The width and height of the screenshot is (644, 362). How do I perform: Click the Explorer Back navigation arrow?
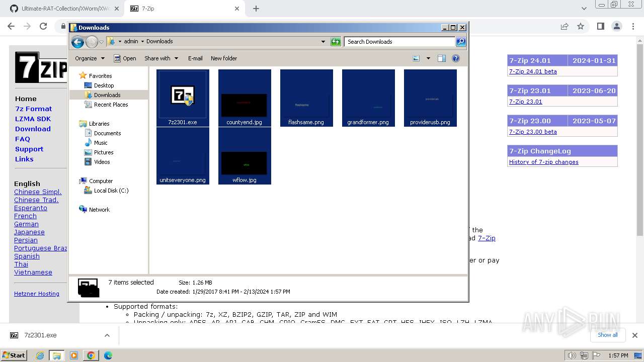coord(77,42)
